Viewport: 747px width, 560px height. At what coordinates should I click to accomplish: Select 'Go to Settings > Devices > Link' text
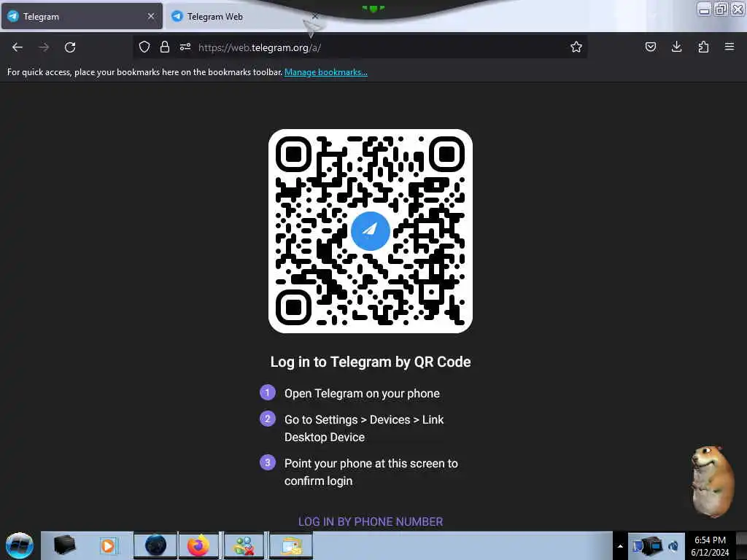[364, 419]
